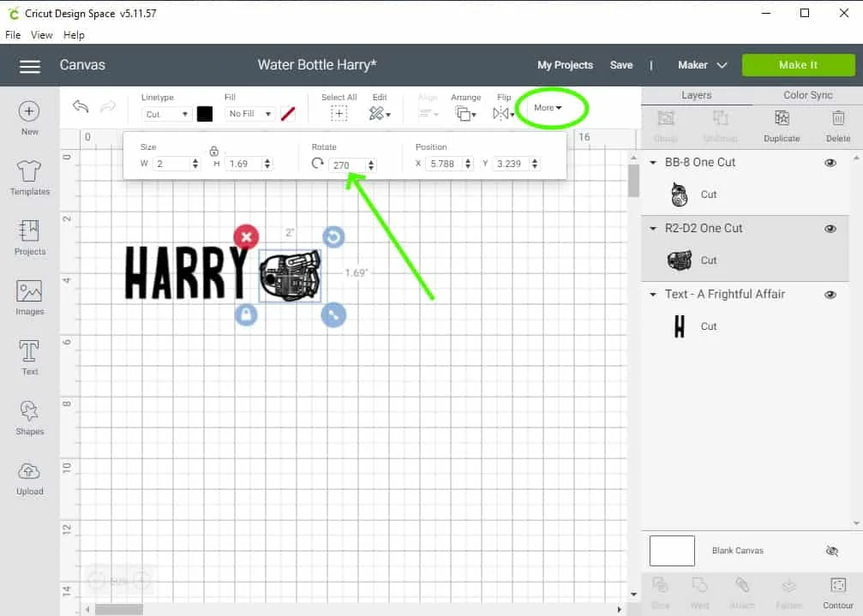
Task: Collapse the Text - A Frightful Affair group
Action: 653,295
